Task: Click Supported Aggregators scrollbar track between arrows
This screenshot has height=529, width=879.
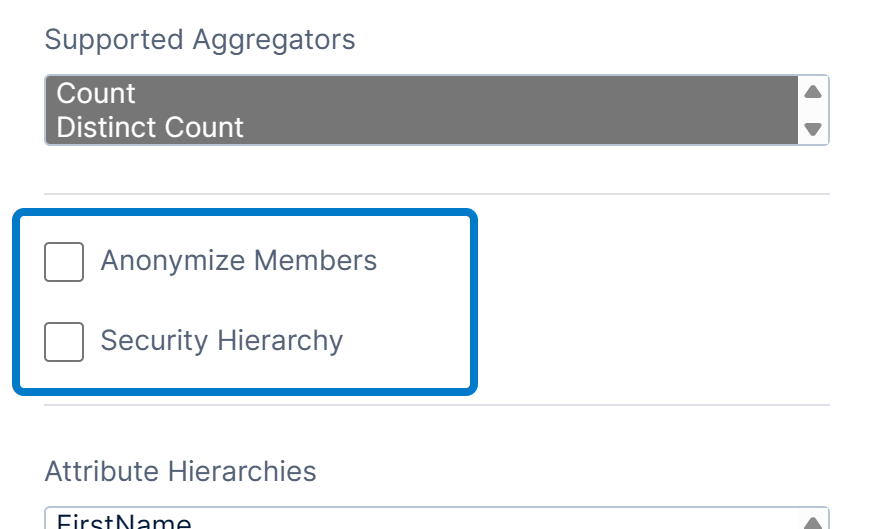Action: pos(813,110)
